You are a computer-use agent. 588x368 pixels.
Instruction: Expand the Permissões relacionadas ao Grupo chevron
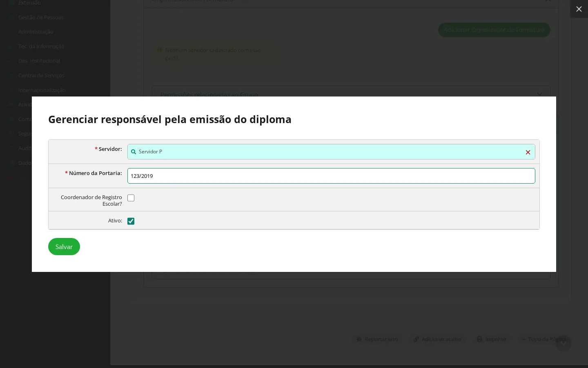pyautogui.click(x=539, y=94)
